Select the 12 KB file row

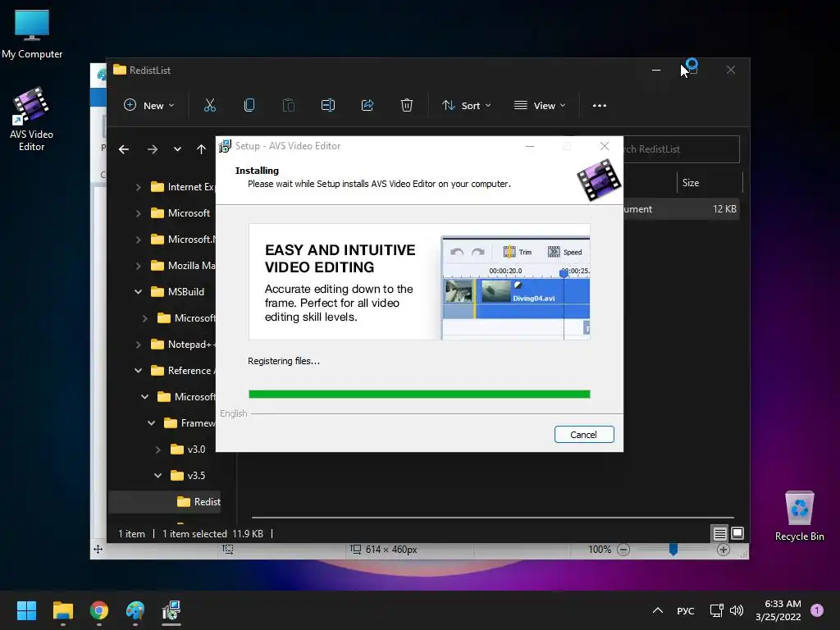tap(682, 209)
